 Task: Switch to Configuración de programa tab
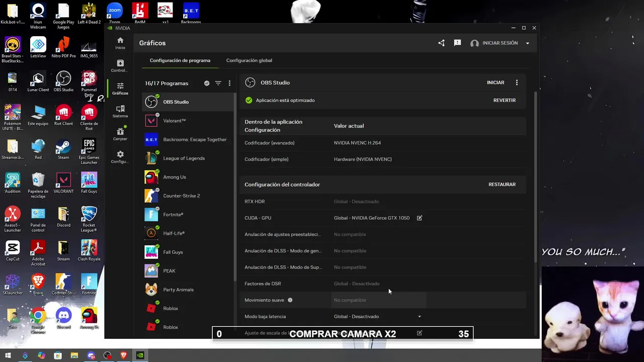180,60
